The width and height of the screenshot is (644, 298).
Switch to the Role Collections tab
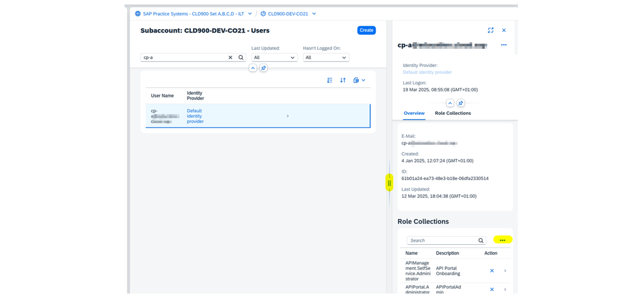tap(453, 113)
